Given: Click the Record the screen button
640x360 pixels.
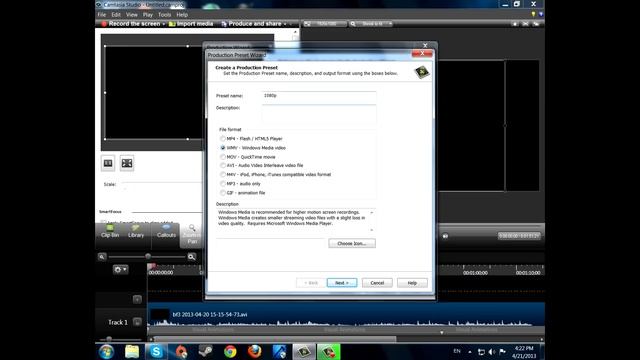Looking at the screenshot, I should (x=131, y=24).
